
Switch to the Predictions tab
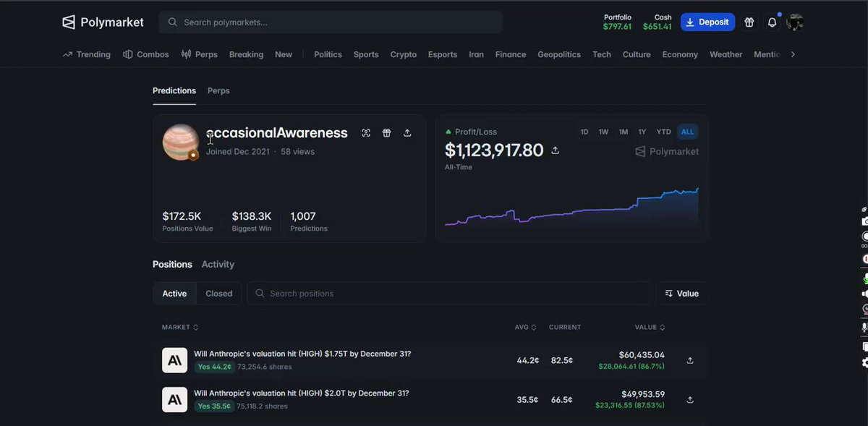pyautogui.click(x=174, y=90)
